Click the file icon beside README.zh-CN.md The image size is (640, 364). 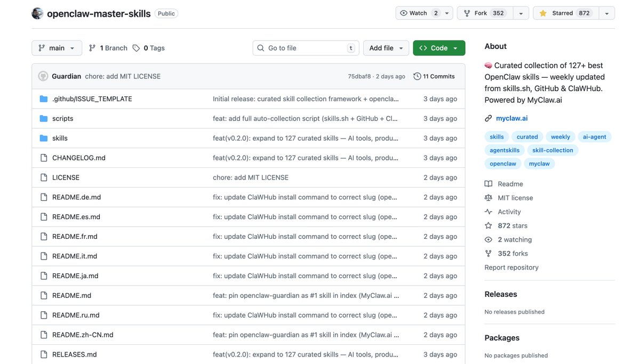(x=44, y=335)
